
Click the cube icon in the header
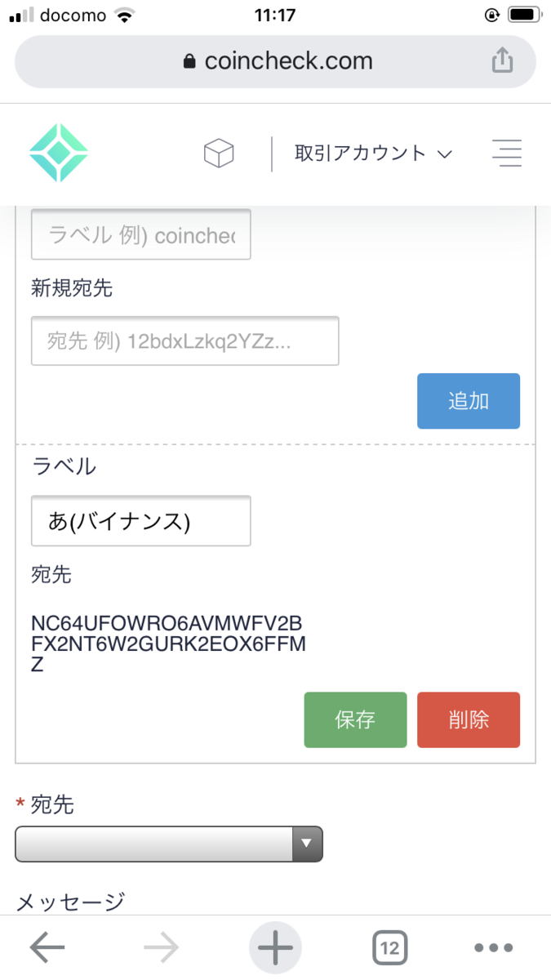point(219,153)
